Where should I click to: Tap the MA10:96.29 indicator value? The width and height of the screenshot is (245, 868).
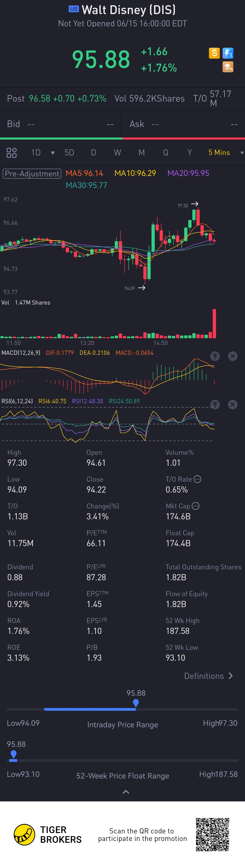coord(135,173)
